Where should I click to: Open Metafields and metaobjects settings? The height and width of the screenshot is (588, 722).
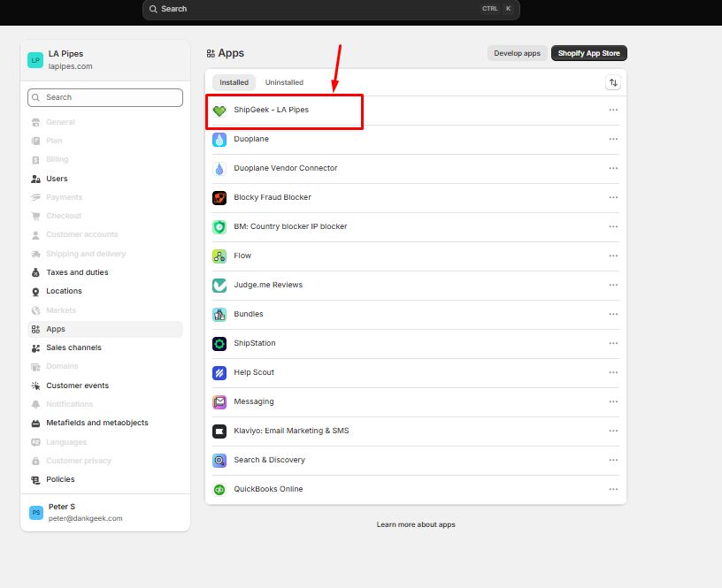(x=105, y=423)
